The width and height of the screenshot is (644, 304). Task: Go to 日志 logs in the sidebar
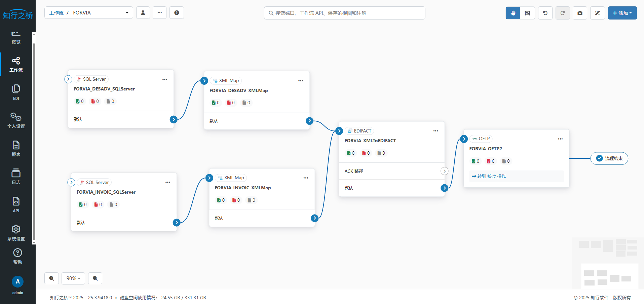(16, 177)
